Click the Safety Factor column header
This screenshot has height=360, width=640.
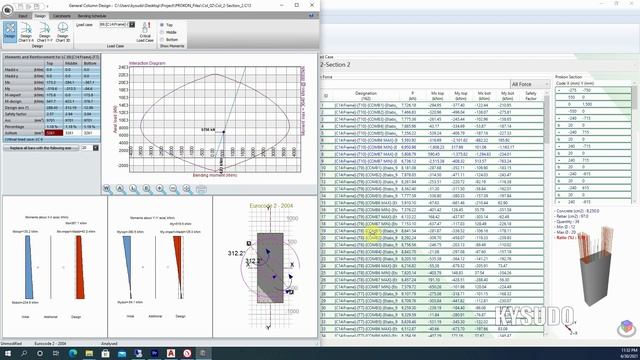point(531,96)
